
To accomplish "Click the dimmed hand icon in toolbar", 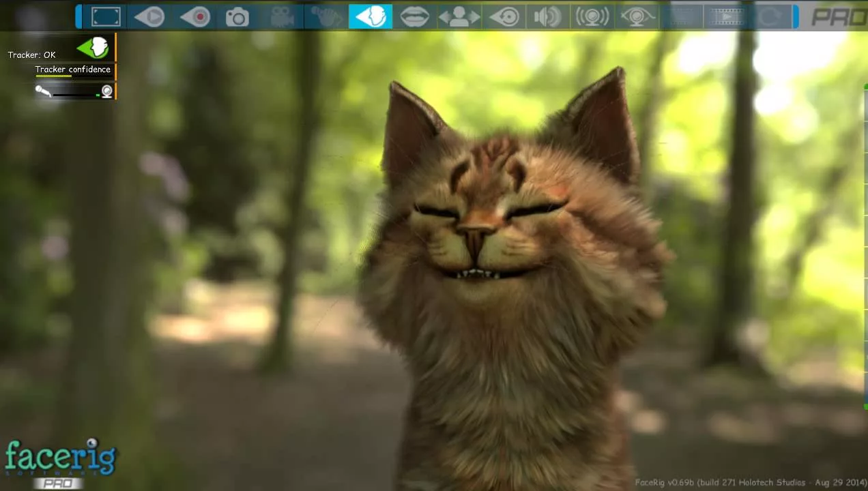I will pos(326,16).
